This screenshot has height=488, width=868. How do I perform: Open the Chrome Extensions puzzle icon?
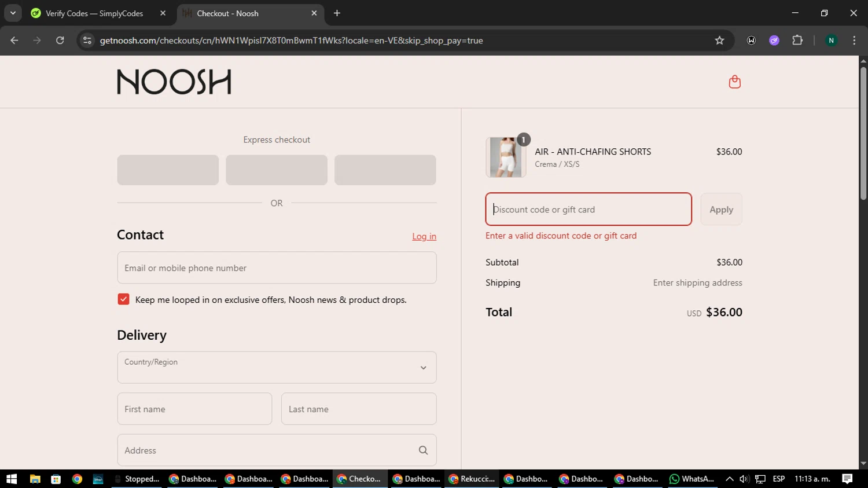pos(797,41)
